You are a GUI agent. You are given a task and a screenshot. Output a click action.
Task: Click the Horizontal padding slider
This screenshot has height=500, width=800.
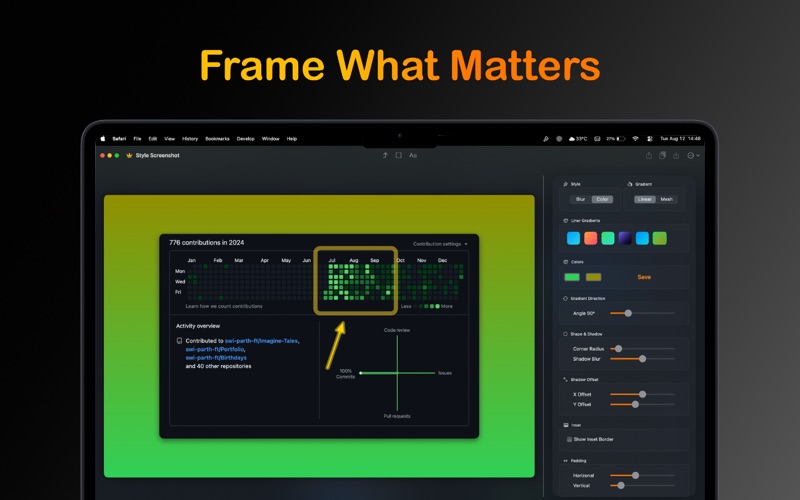pyautogui.click(x=642, y=476)
